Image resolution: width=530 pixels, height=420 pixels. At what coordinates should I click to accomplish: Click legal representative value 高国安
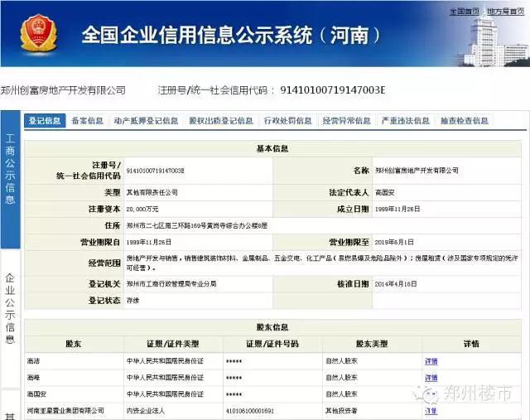384,193
